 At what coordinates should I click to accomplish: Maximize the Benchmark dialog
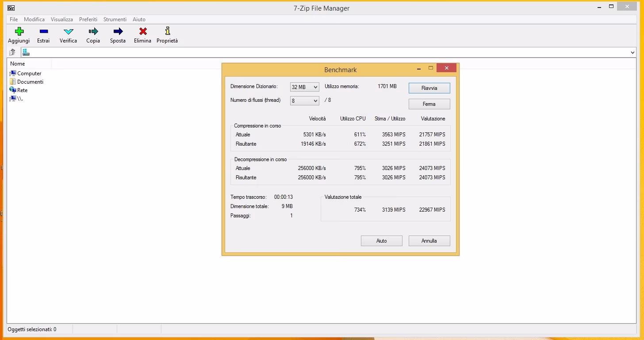pyautogui.click(x=431, y=68)
